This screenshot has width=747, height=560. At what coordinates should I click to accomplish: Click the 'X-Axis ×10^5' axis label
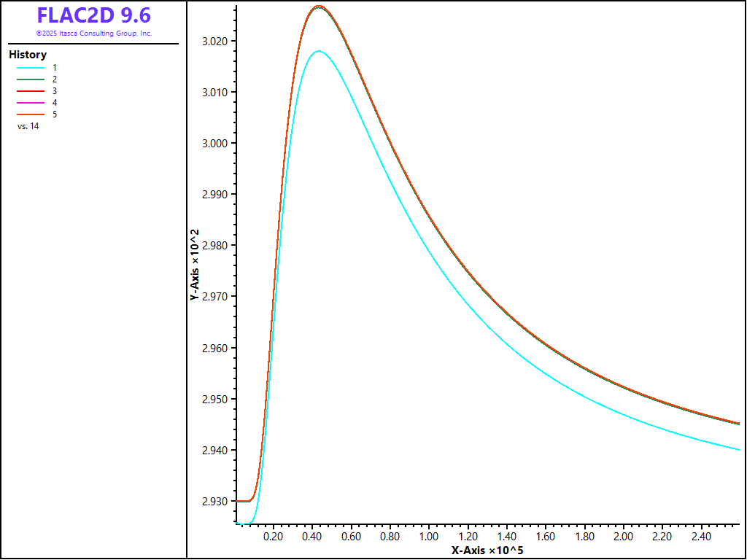click(487, 551)
